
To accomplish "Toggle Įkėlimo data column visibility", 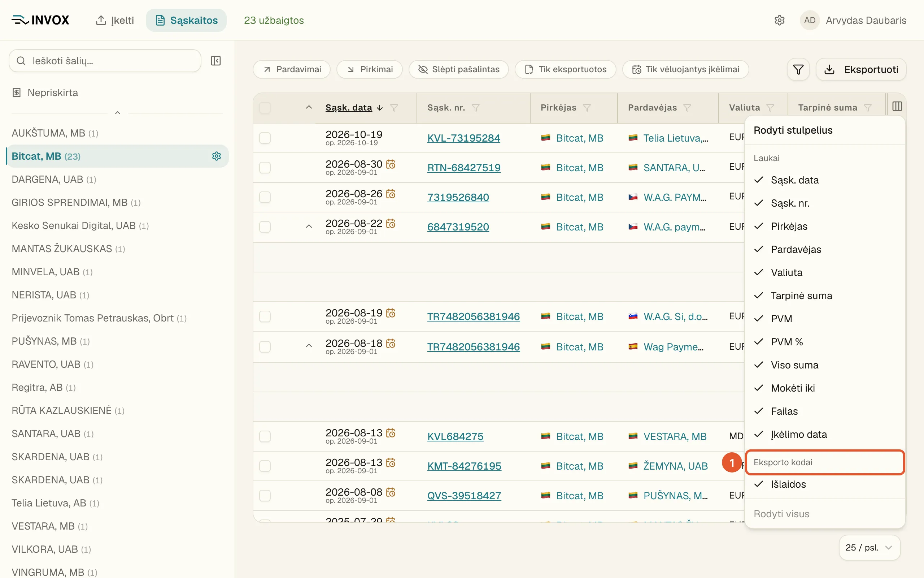I will [x=825, y=434].
